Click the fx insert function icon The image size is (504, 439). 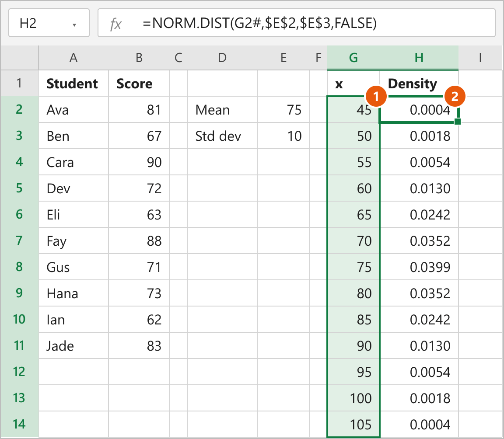pyautogui.click(x=115, y=24)
